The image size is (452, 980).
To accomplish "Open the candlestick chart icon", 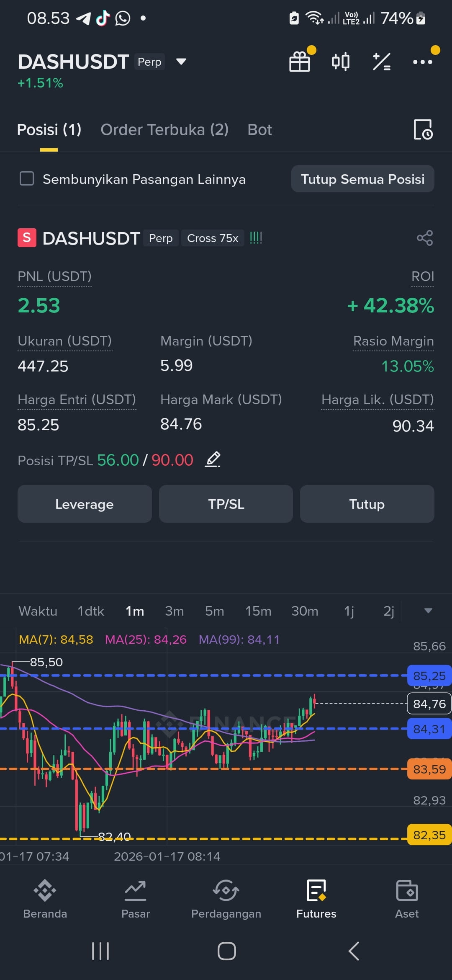I will coord(340,62).
